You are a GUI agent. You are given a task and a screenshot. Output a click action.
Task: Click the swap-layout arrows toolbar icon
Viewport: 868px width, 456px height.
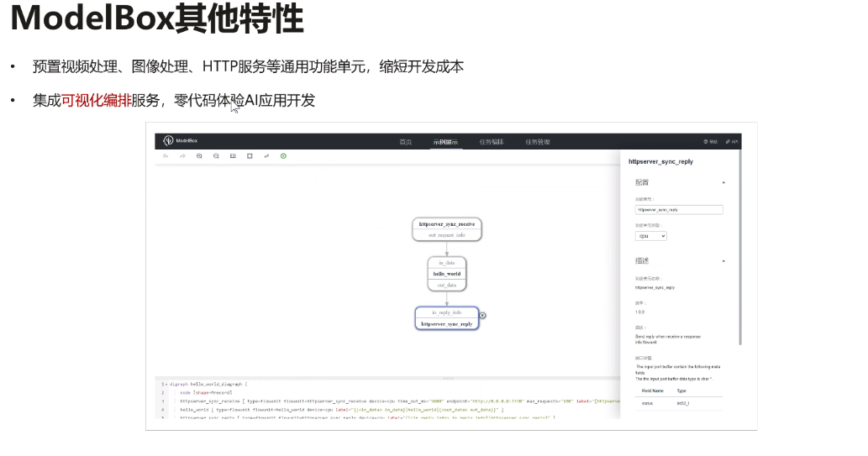266,156
